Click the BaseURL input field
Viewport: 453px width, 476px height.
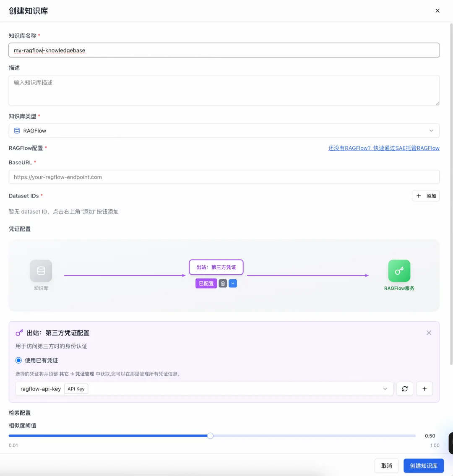tap(224, 177)
